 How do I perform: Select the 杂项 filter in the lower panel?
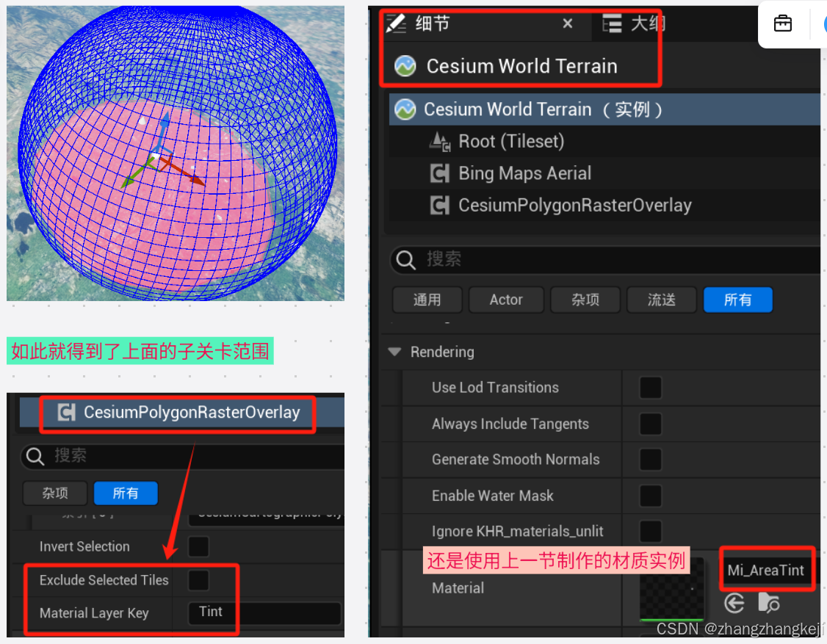click(x=55, y=493)
